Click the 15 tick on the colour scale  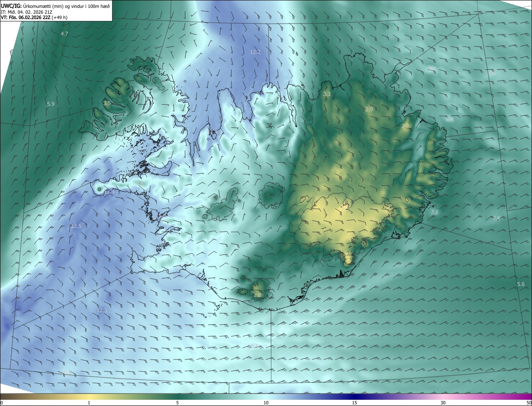[x=355, y=403]
